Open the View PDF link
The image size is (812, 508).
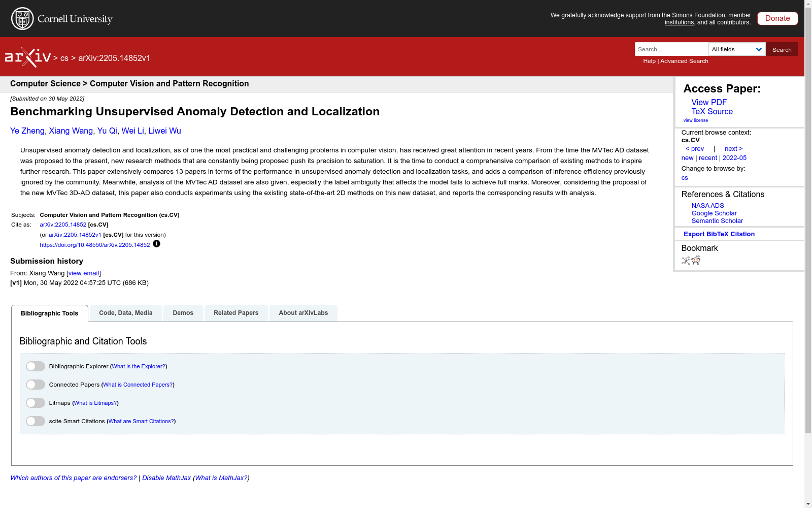tap(709, 103)
